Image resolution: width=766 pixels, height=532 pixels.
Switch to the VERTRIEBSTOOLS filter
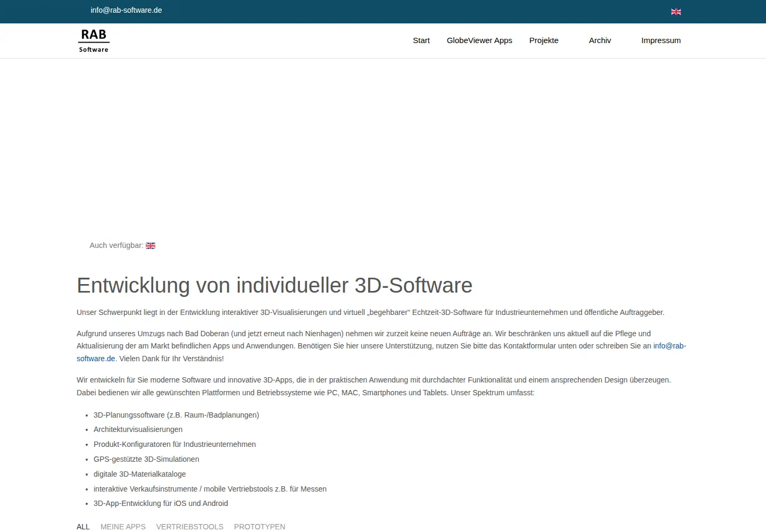tap(190, 527)
